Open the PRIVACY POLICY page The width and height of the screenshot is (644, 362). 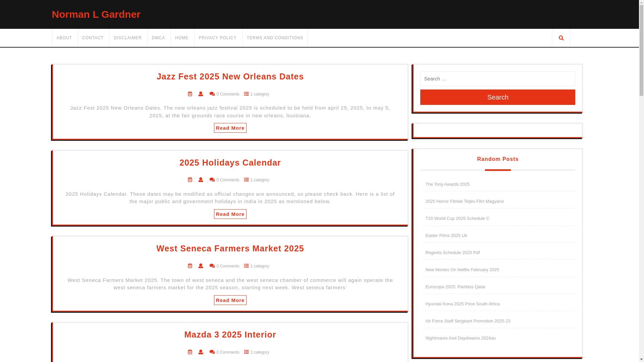(218, 38)
